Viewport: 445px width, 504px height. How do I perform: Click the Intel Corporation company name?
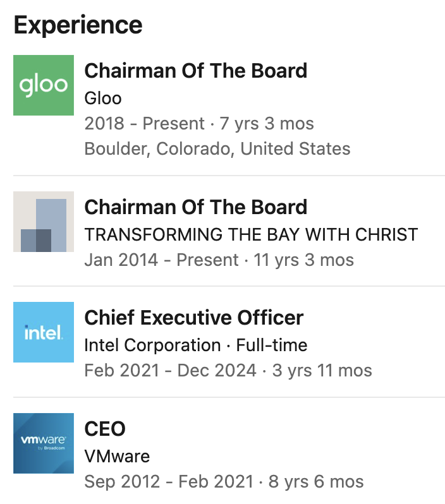152,345
